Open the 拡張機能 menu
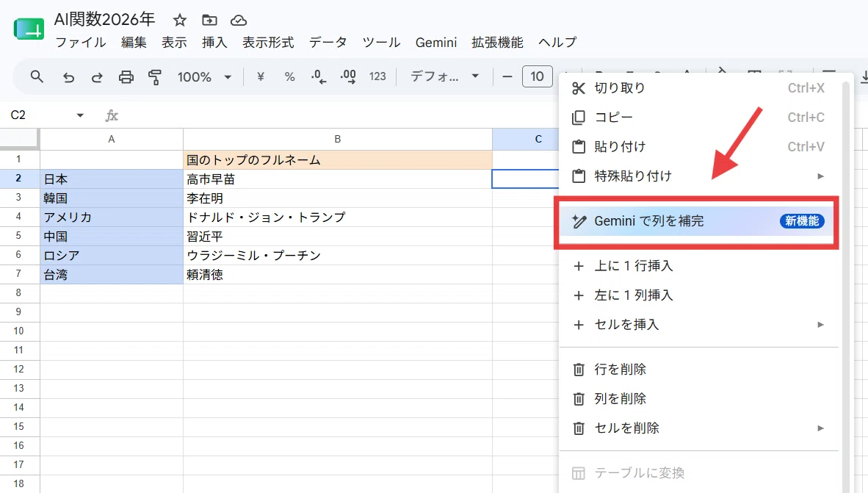 (498, 43)
